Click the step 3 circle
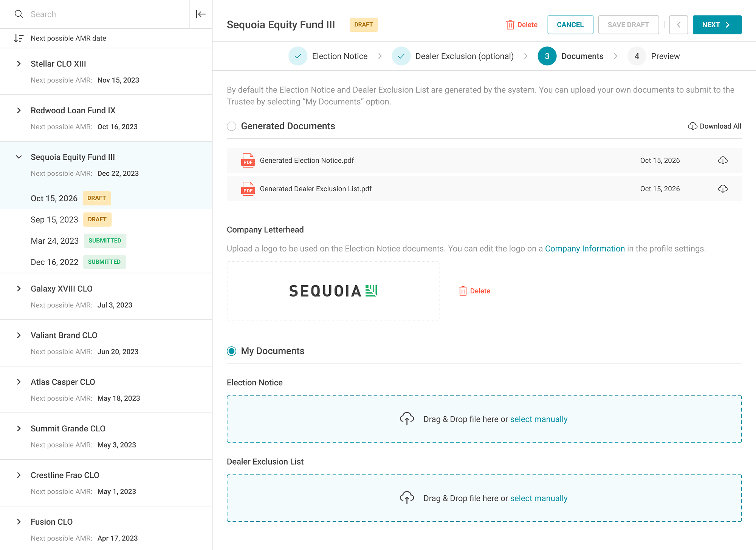The image size is (756, 550). 547,56
